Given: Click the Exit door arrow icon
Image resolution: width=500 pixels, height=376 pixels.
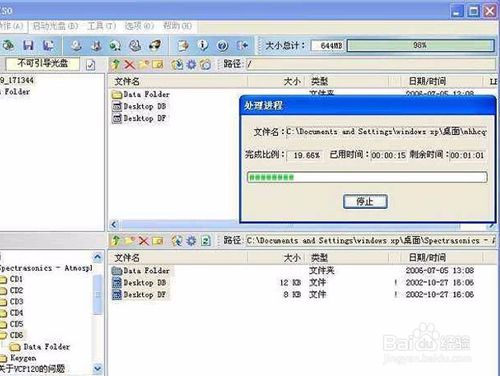Looking at the screenshot, I should coord(242,45).
